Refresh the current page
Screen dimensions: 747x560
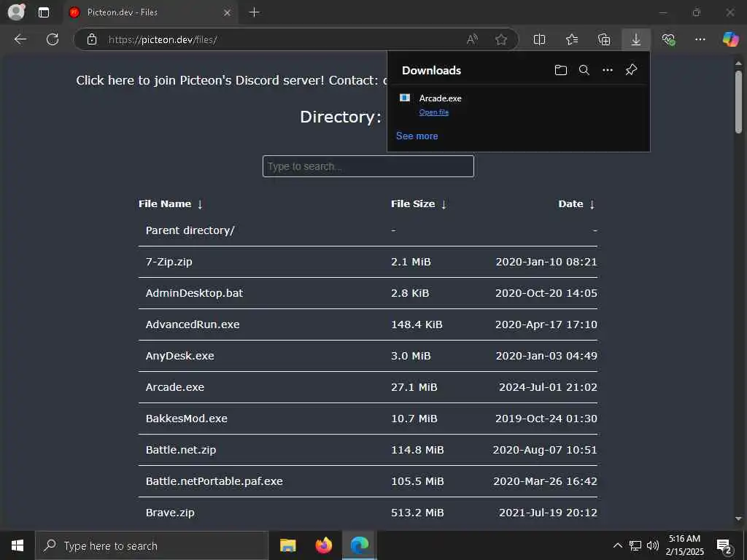pyautogui.click(x=53, y=39)
